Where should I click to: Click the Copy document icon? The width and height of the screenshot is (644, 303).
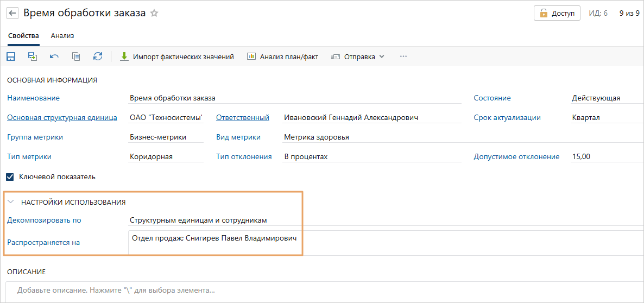coord(76,56)
